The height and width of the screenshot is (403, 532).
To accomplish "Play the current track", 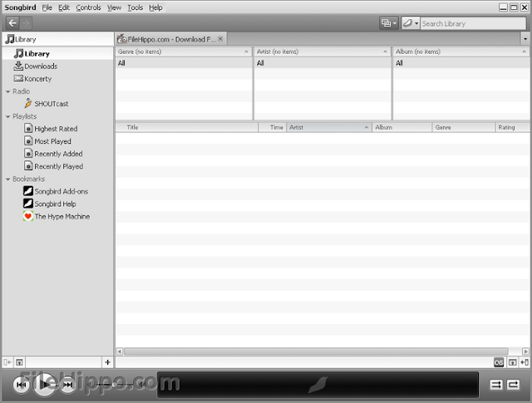I will (44, 385).
